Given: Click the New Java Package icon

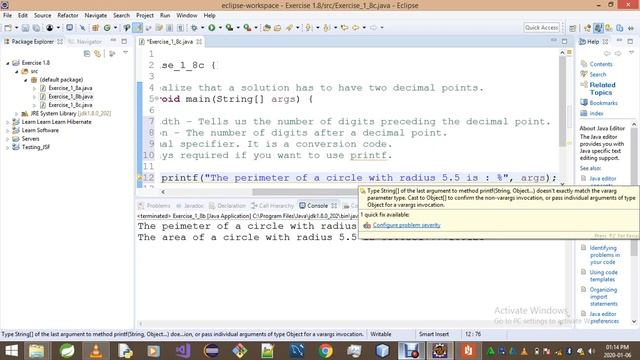Looking at the screenshot, I should [x=96, y=28].
